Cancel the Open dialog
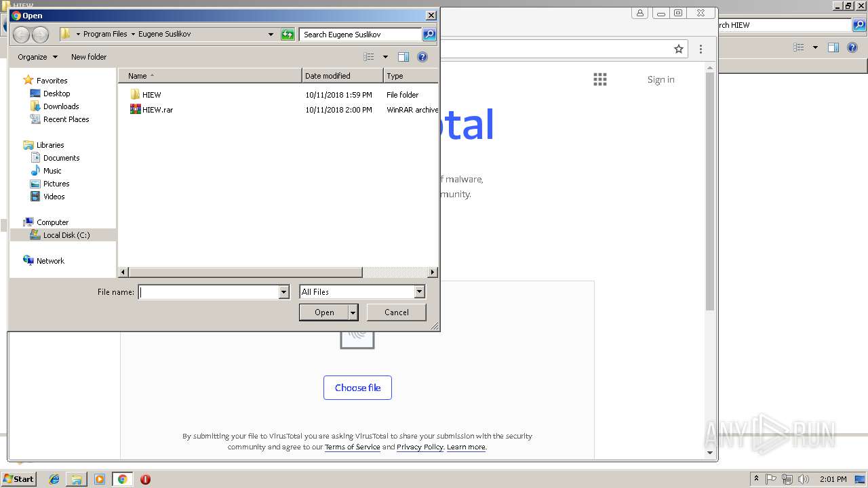868x488 pixels. 397,312
